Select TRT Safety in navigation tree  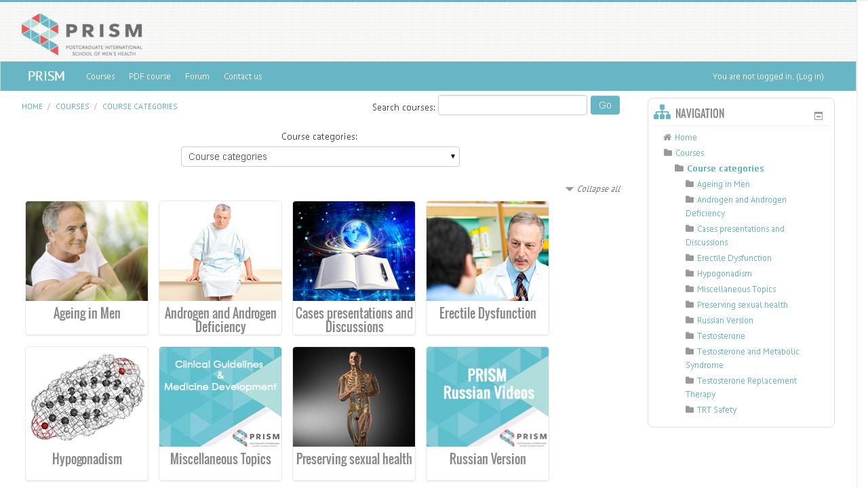coord(717,410)
